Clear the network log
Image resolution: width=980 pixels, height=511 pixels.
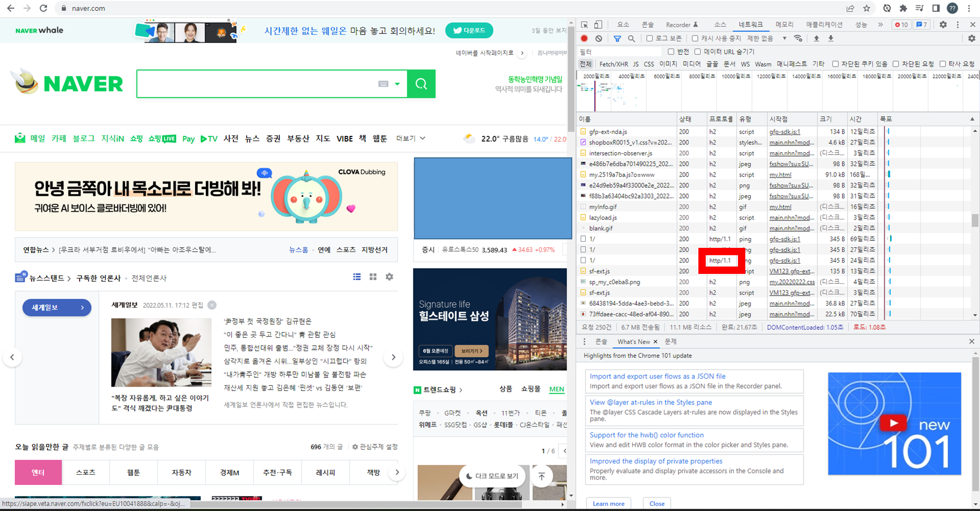coord(598,38)
